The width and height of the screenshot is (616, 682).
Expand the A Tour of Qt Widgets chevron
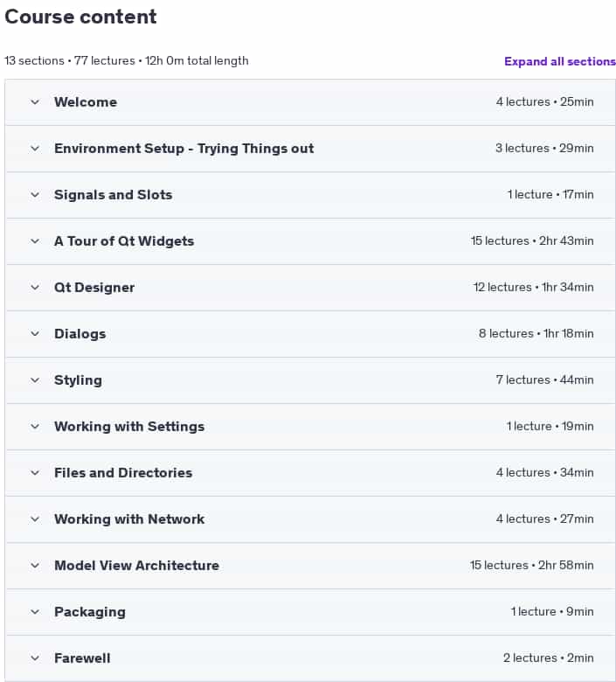[35, 241]
